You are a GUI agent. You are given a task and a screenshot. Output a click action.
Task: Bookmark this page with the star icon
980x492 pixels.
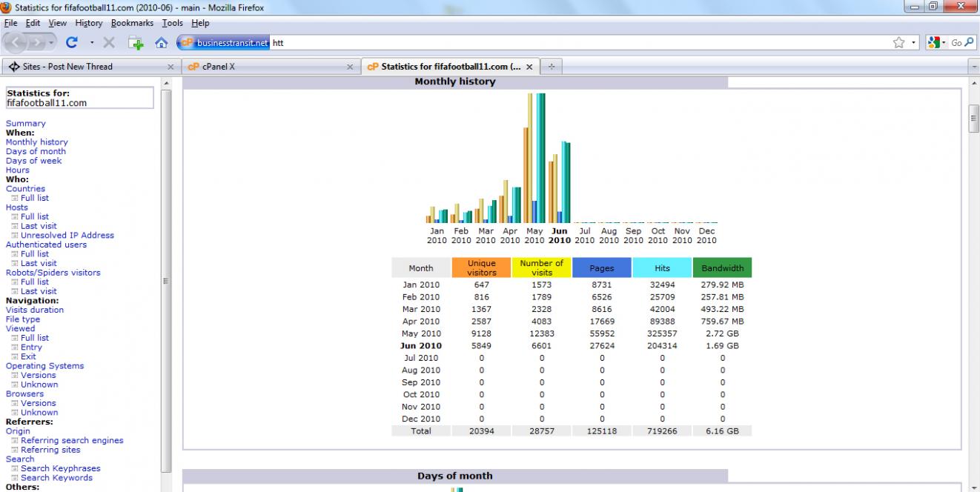click(898, 43)
